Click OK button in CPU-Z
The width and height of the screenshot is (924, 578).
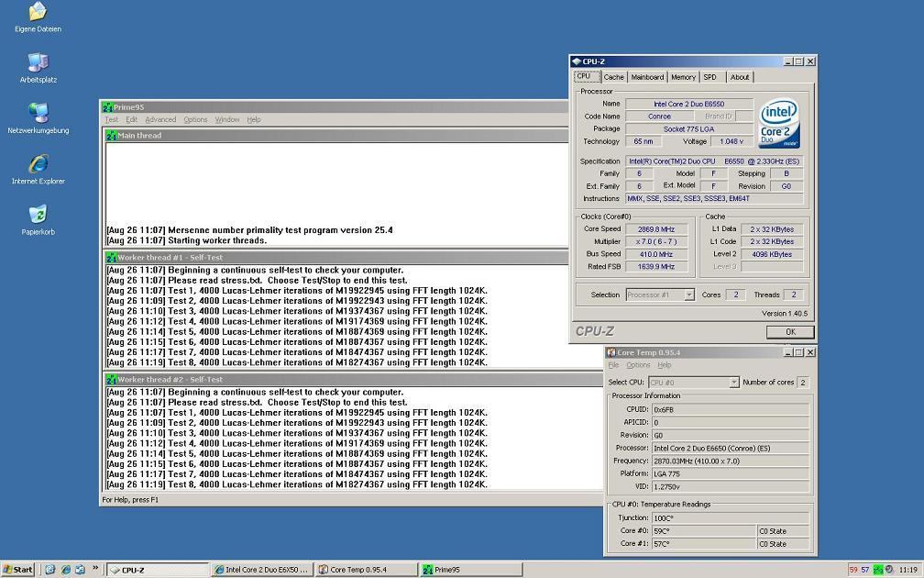pos(790,332)
